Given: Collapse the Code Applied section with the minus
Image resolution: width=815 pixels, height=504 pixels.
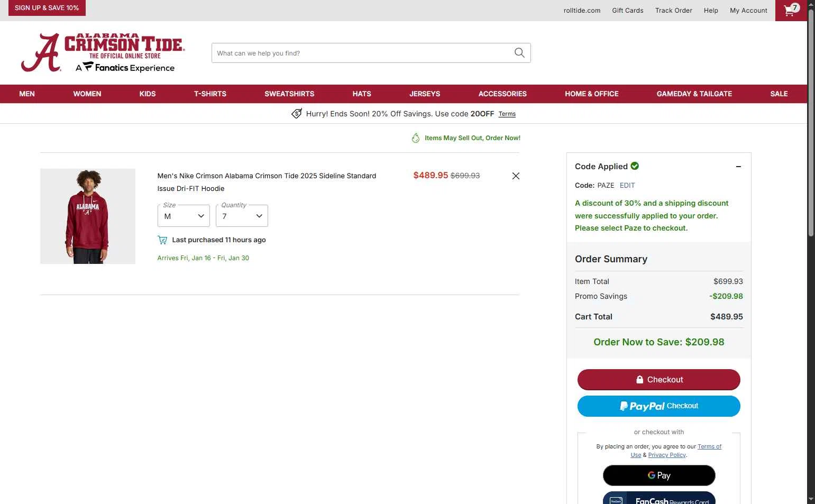Looking at the screenshot, I should point(738,167).
